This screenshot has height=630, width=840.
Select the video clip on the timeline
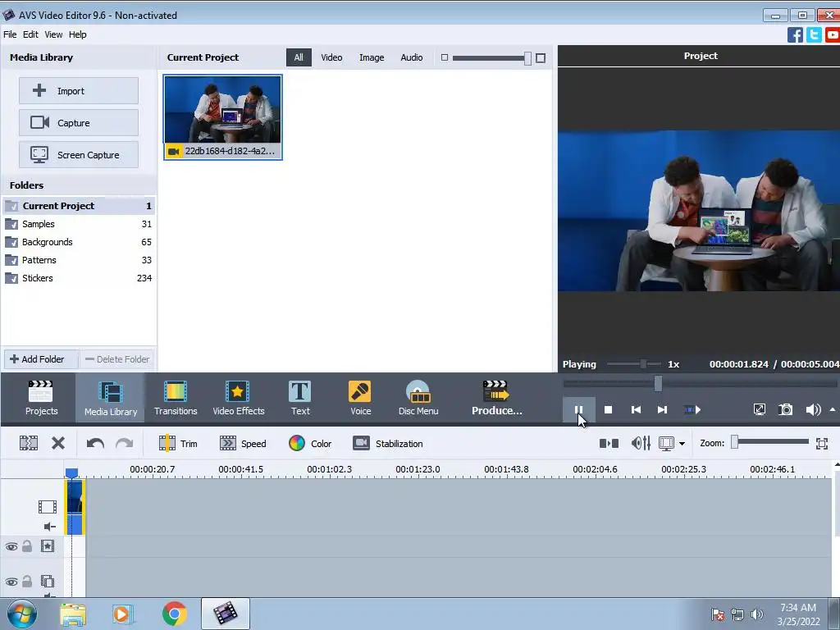point(75,507)
